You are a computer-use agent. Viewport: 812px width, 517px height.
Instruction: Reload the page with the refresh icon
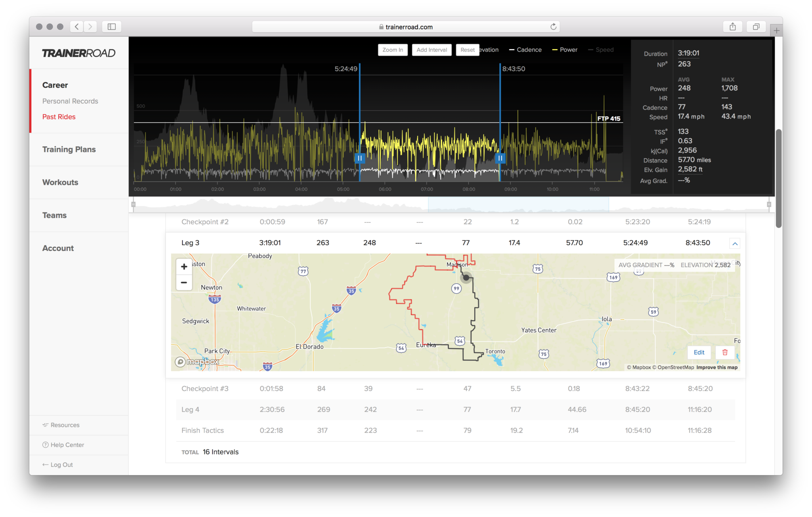(x=553, y=27)
